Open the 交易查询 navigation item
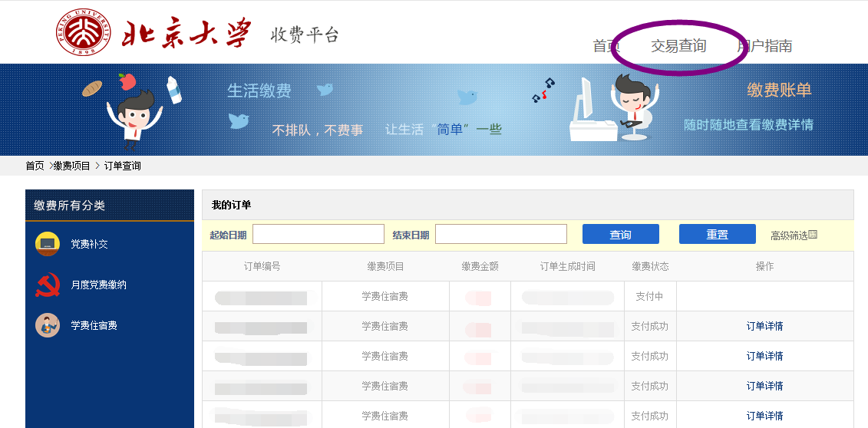Screen dimensions: 868x428 pos(678,46)
